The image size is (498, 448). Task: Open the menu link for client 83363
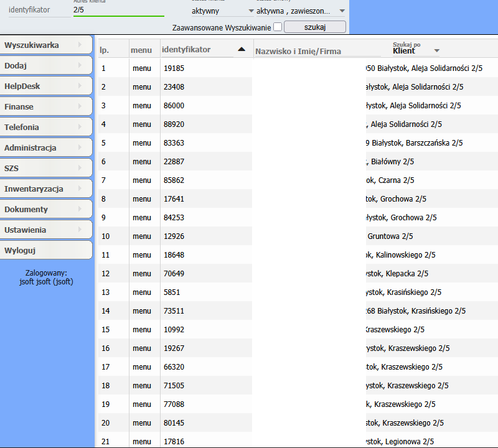[x=141, y=143]
